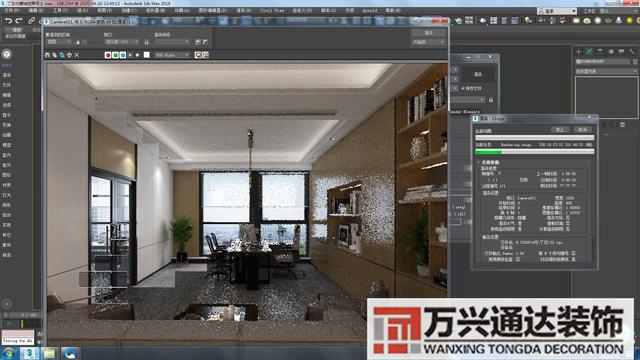
Task: Switch to the Create command panel tab
Action: click(578, 52)
